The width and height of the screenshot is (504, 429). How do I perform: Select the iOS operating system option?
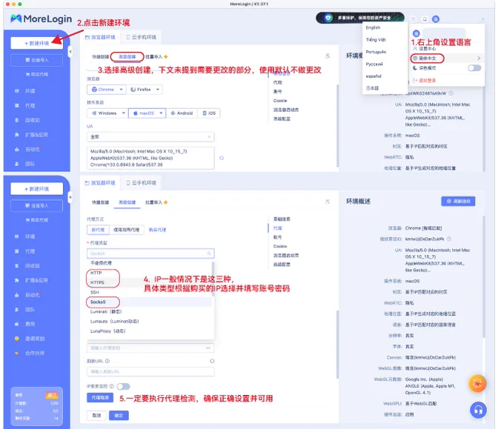point(209,113)
